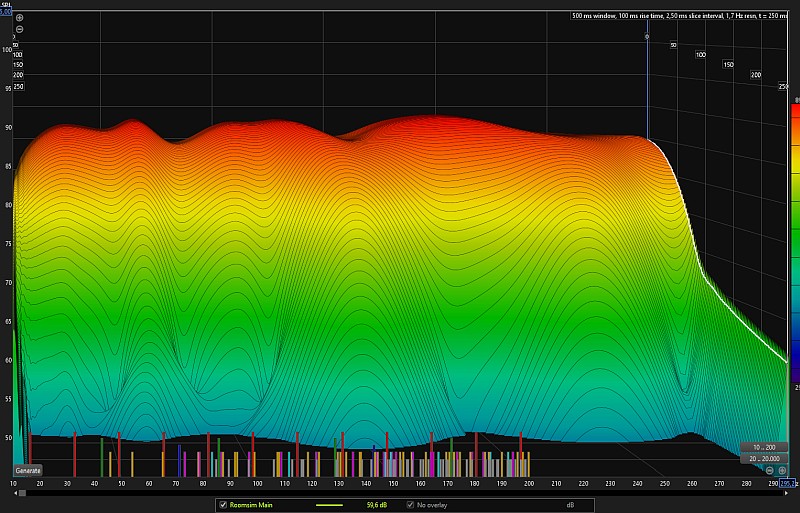Click the Roomsim Main legend label

pos(251,505)
